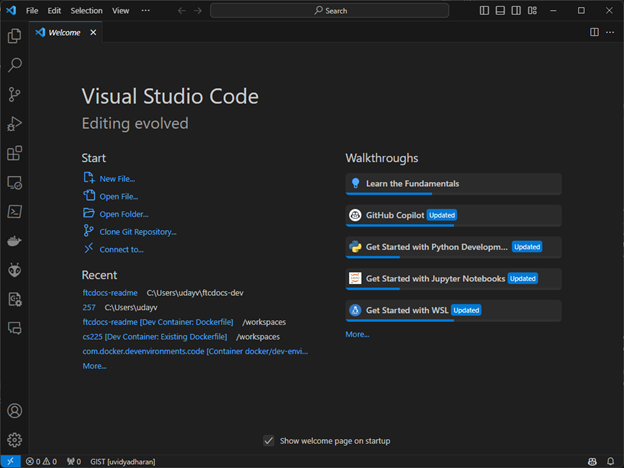Split the editor right
624x468 pixels.
coord(594,32)
